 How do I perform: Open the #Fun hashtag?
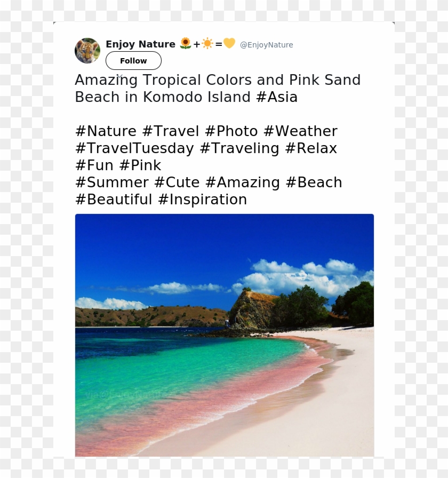click(93, 165)
